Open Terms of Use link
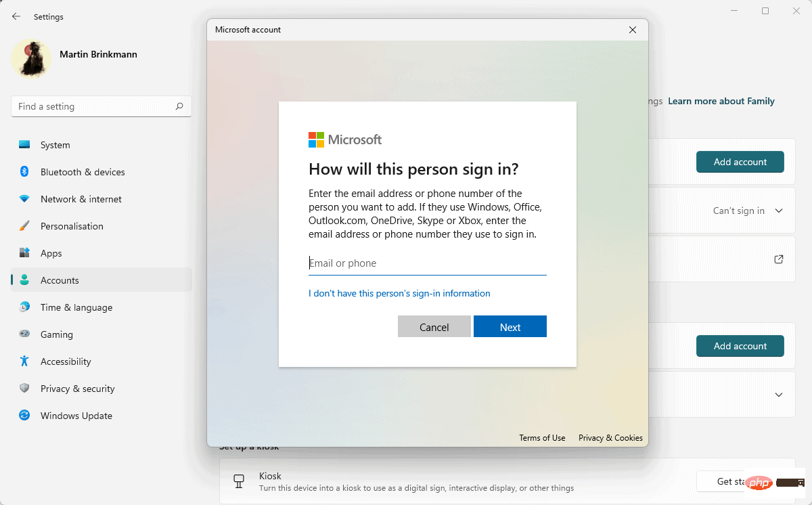The height and width of the screenshot is (505, 812). pyautogui.click(x=542, y=438)
